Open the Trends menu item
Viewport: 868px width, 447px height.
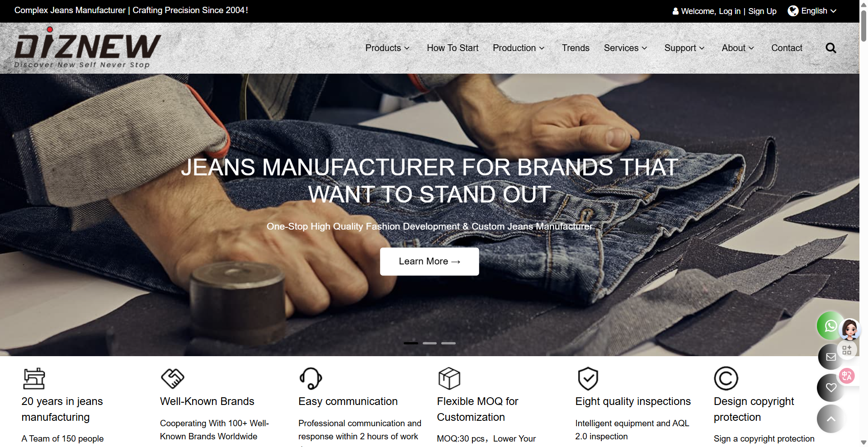click(x=576, y=48)
